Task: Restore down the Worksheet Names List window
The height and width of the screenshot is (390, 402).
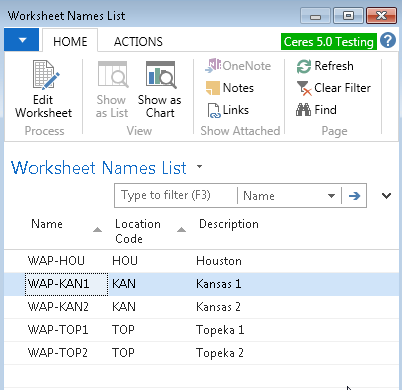Action: pyautogui.click(x=348, y=16)
